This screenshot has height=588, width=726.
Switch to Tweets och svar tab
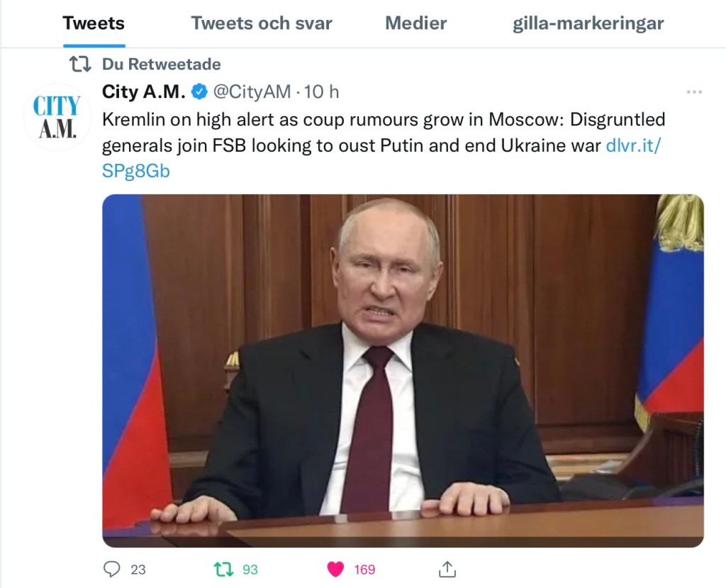pyautogui.click(x=261, y=23)
